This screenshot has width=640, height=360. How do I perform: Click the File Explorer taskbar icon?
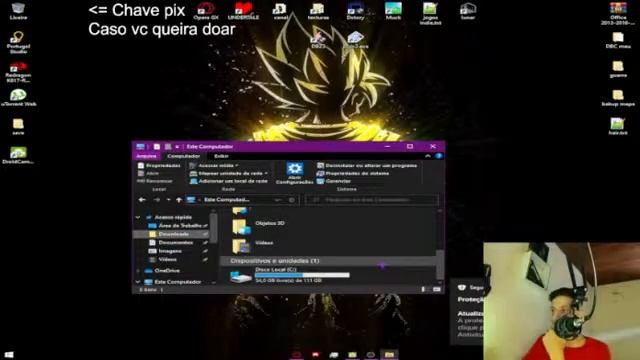[x=389, y=355]
